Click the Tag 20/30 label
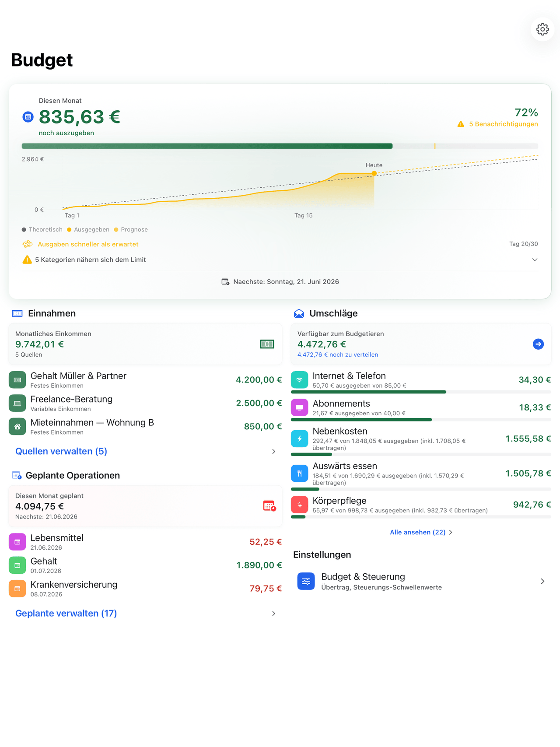Viewport: 560px width, 747px height. click(x=524, y=244)
